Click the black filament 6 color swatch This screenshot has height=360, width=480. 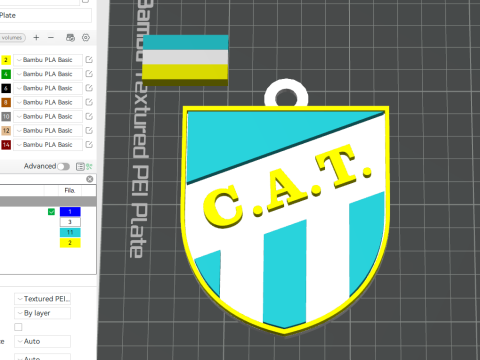tap(6, 88)
